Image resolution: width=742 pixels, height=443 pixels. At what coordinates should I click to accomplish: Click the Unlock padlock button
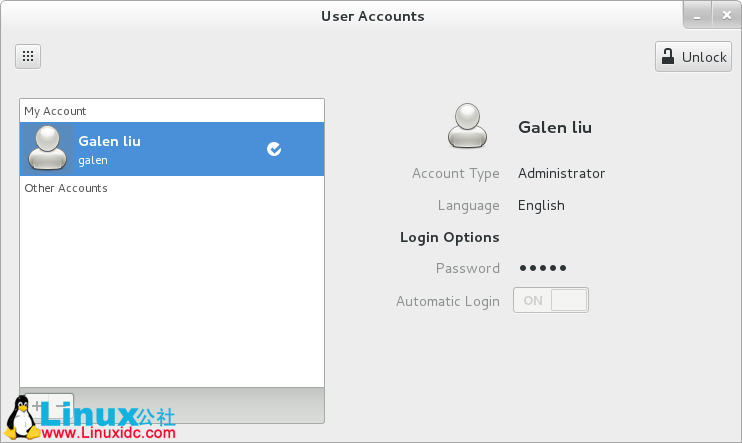693,57
